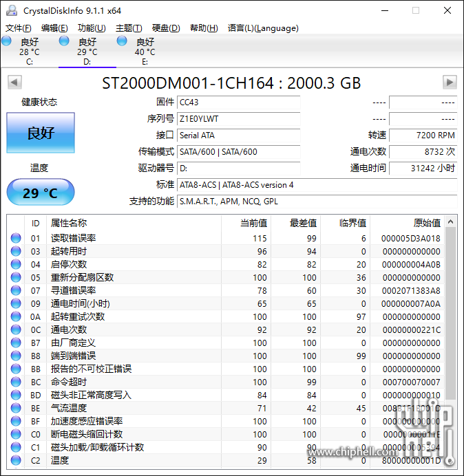The height and width of the screenshot is (476, 464).
Task: Click status dot of attribute 0A 起转重试次数
Action: [16, 316]
